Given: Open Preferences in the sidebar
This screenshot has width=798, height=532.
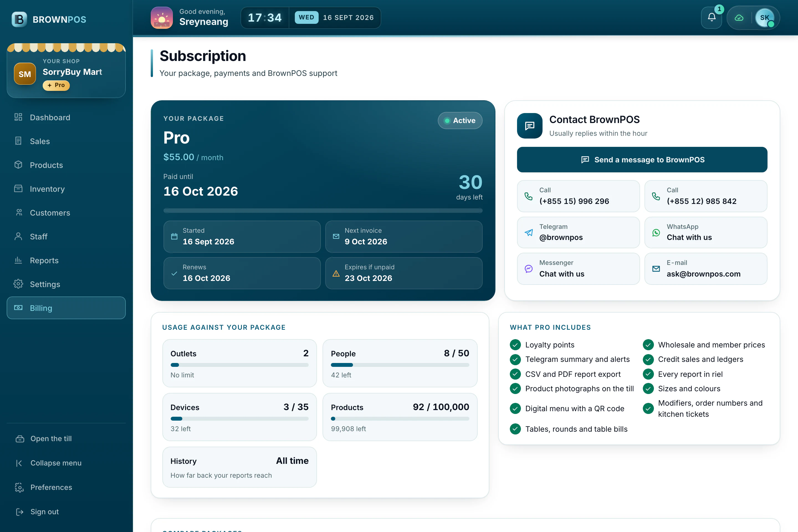Looking at the screenshot, I should tap(66, 487).
